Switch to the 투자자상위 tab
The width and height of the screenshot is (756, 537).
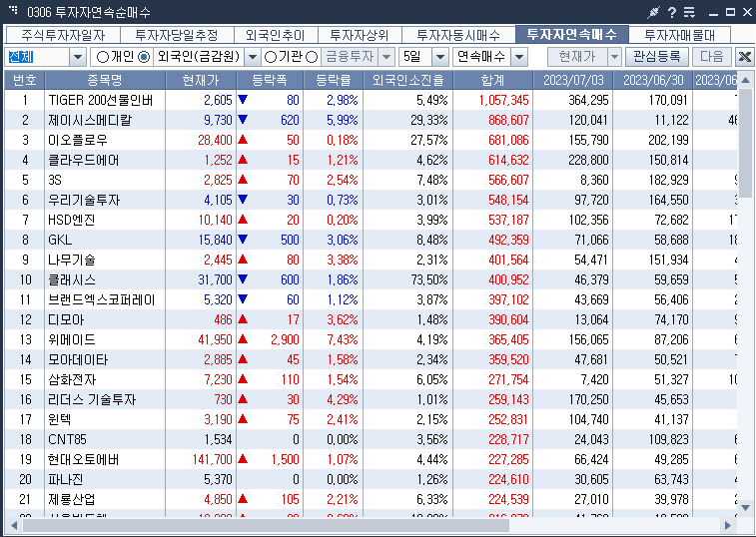360,35
